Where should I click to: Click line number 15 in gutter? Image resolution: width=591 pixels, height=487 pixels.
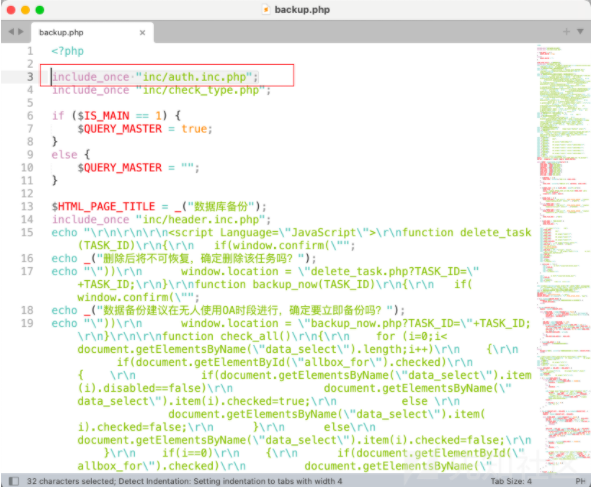coord(27,232)
